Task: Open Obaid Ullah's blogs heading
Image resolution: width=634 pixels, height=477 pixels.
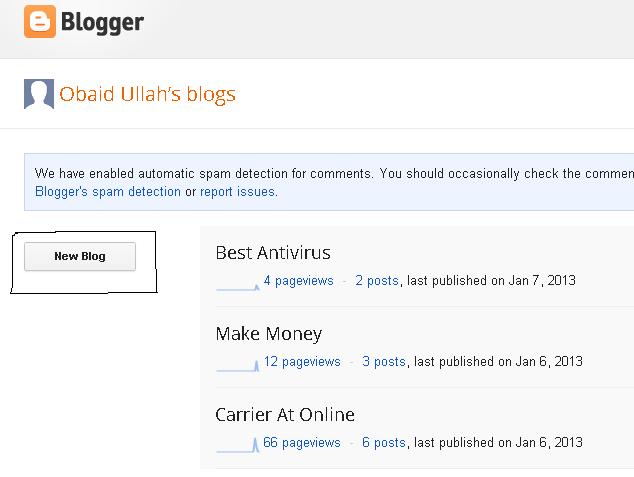Action: [x=147, y=95]
